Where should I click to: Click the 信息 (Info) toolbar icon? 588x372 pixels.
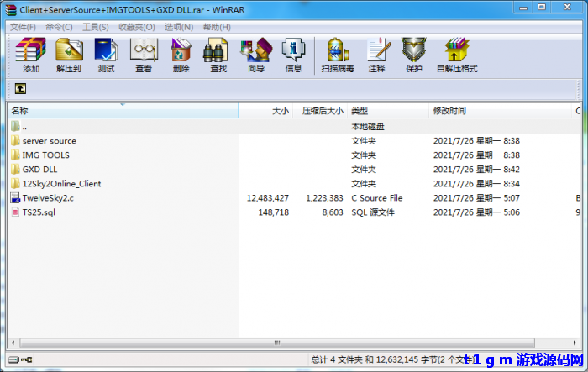pos(293,50)
